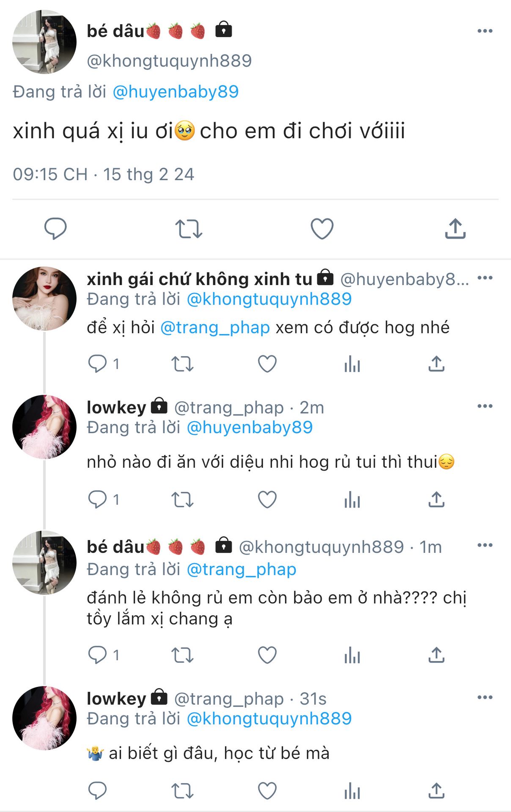Like the main tweet 'xinh quá xị iu ơi'
This screenshot has width=511, height=812.
(x=322, y=229)
